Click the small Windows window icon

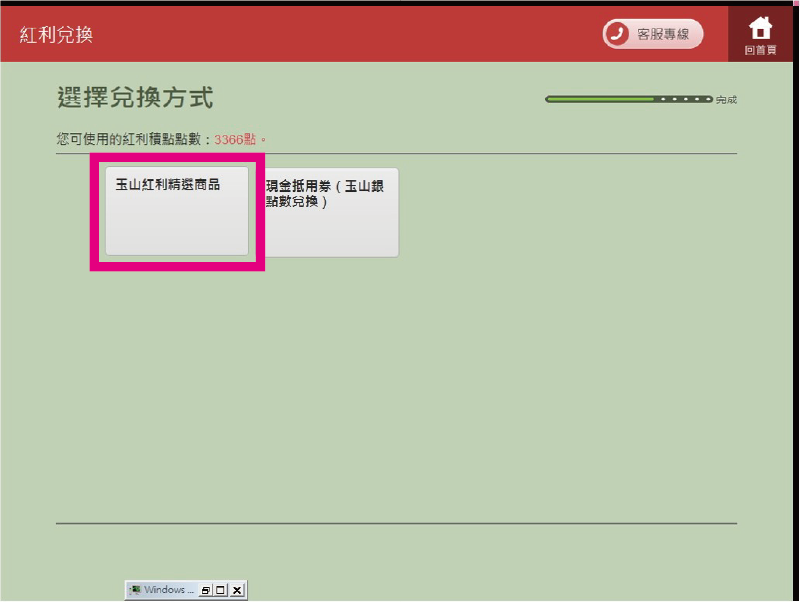click(135, 590)
